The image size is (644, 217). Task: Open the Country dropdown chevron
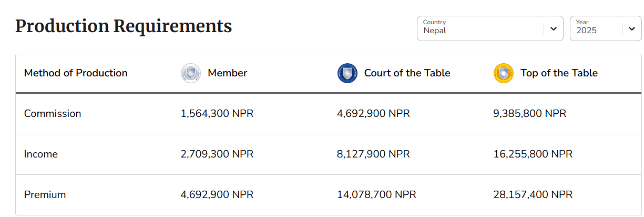coord(553,28)
